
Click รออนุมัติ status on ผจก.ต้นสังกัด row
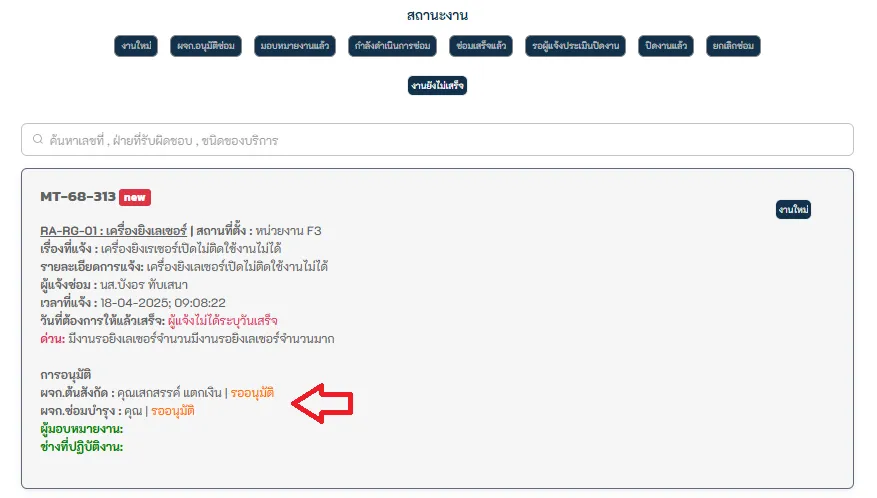tap(252, 393)
